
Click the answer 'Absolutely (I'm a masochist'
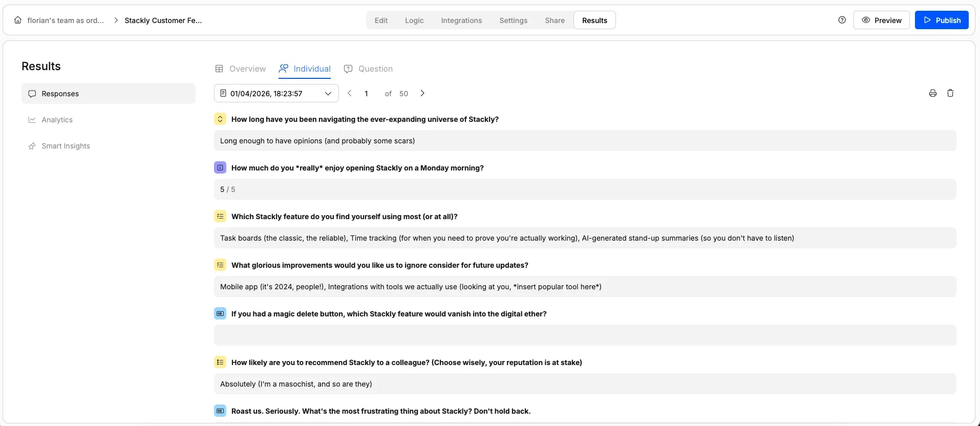click(585, 384)
